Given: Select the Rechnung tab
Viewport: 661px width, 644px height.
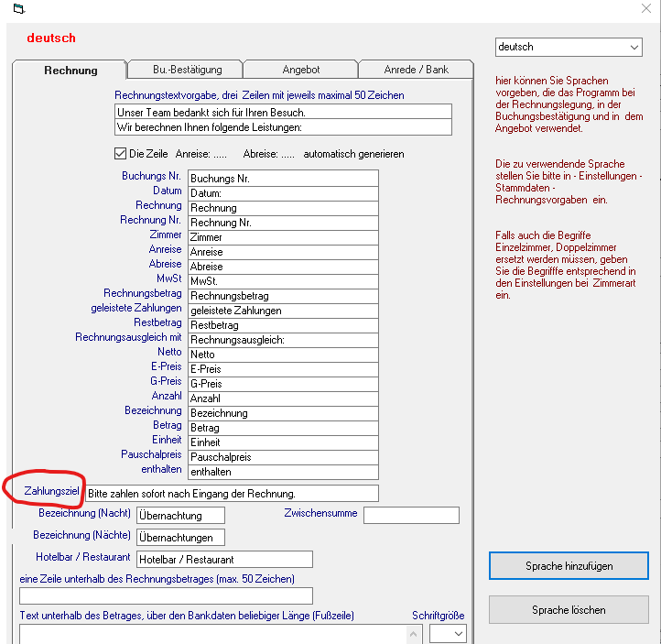Looking at the screenshot, I should pyautogui.click(x=70, y=71).
